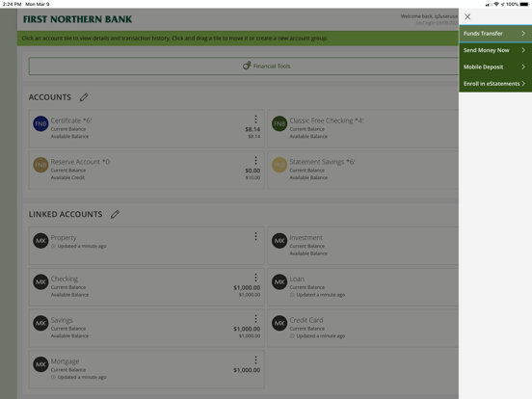
Task: Click the tan FNB icon on Reserve Account
Action: [x=40, y=165]
